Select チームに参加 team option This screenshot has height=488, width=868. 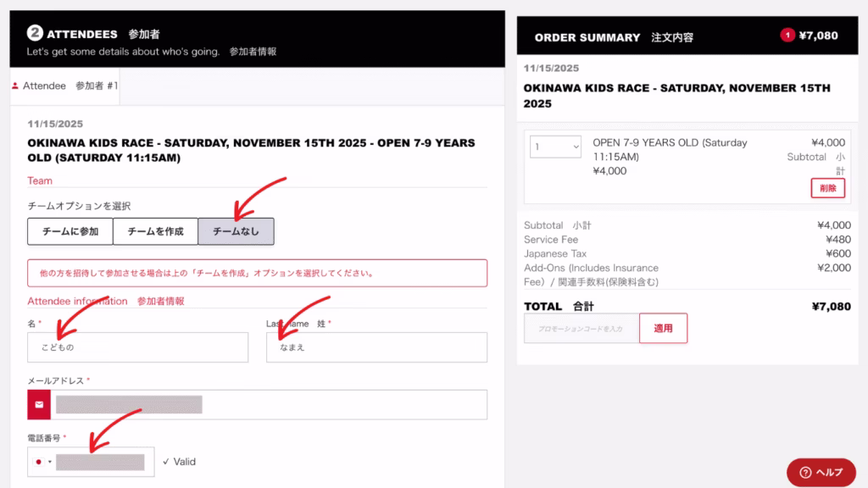coord(70,231)
